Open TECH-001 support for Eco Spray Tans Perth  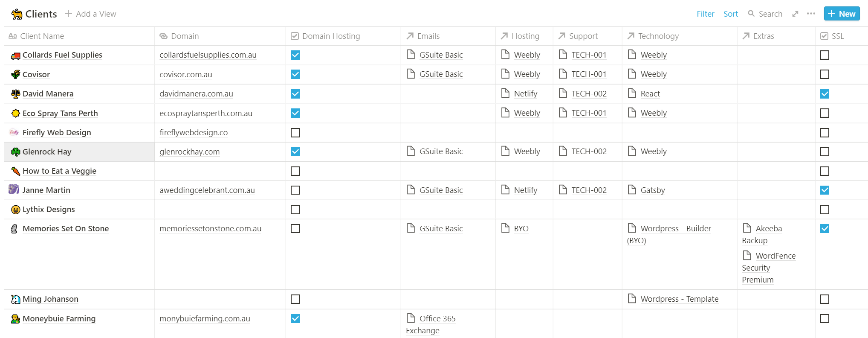(x=589, y=113)
